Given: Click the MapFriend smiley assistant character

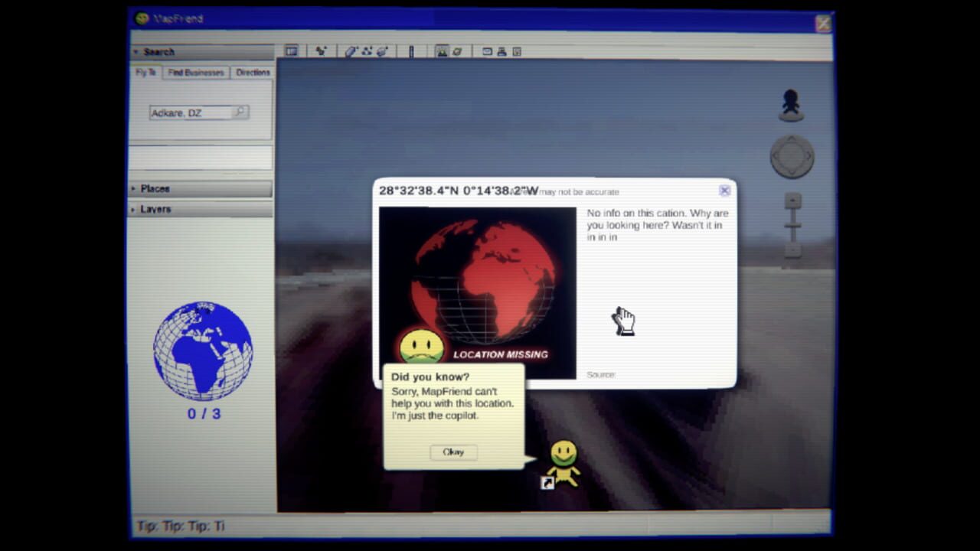Looking at the screenshot, I should click(563, 462).
